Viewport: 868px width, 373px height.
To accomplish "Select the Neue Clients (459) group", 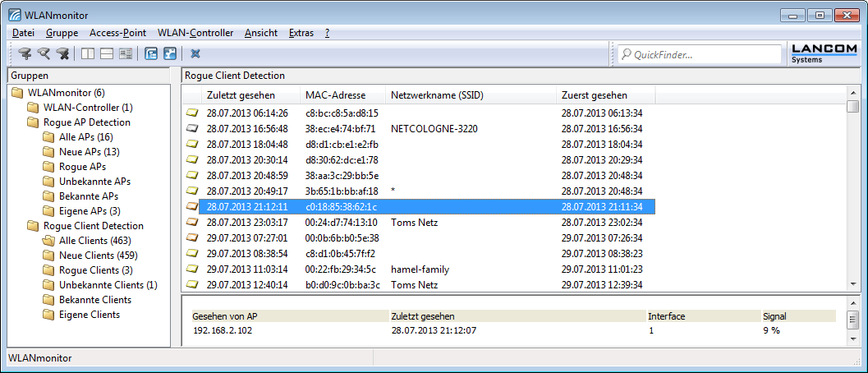I will 98,256.
